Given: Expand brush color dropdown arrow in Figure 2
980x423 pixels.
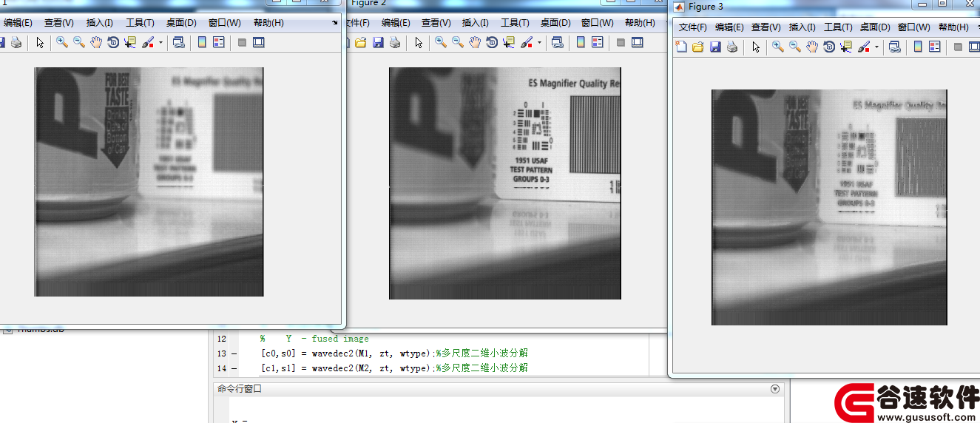Looking at the screenshot, I should [x=539, y=43].
